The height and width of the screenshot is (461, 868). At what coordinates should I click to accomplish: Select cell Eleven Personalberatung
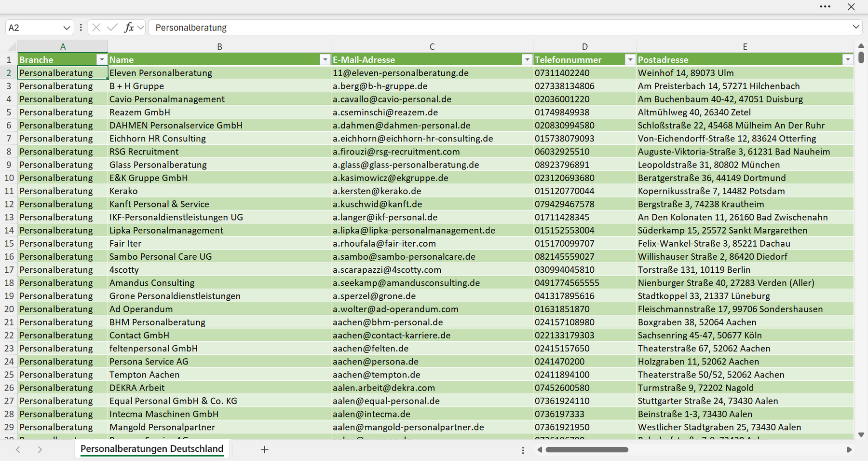click(x=219, y=73)
